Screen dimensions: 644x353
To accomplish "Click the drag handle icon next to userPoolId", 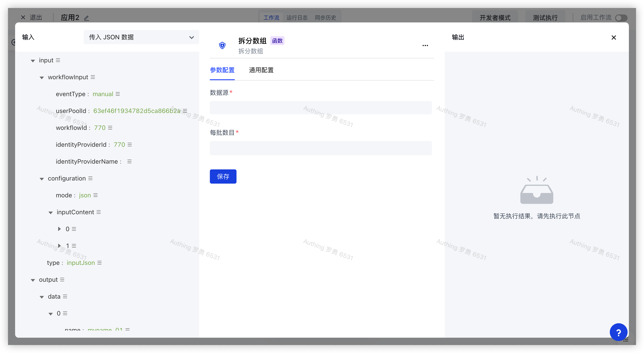I will [185, 111].
